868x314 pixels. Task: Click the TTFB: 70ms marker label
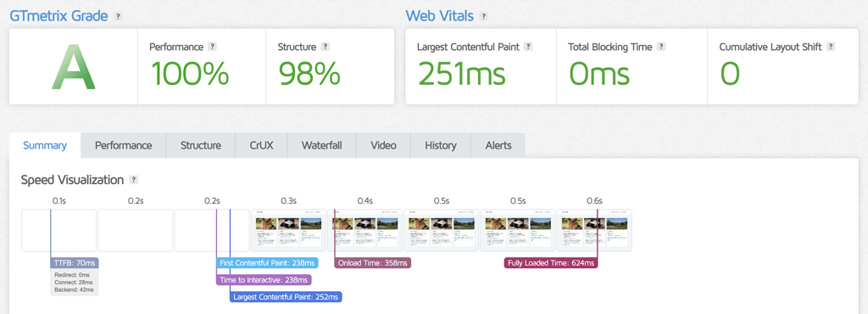click(x=75, y=263)
